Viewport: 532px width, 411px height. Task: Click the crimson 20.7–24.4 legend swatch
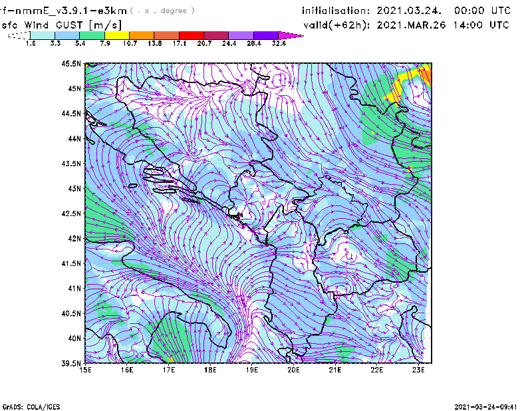[x=216, y=35]
